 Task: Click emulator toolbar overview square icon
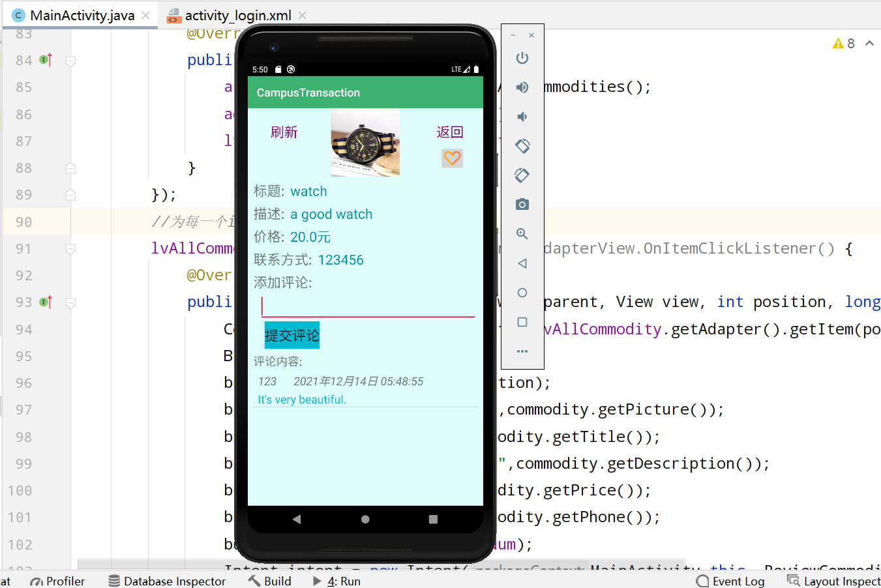click(522, 322)
